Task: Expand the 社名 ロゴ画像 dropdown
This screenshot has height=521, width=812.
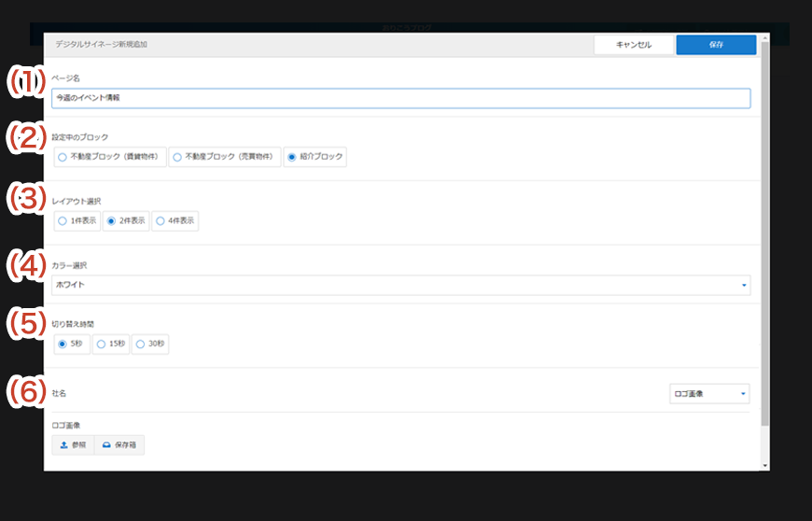Action: pos(709,394)
